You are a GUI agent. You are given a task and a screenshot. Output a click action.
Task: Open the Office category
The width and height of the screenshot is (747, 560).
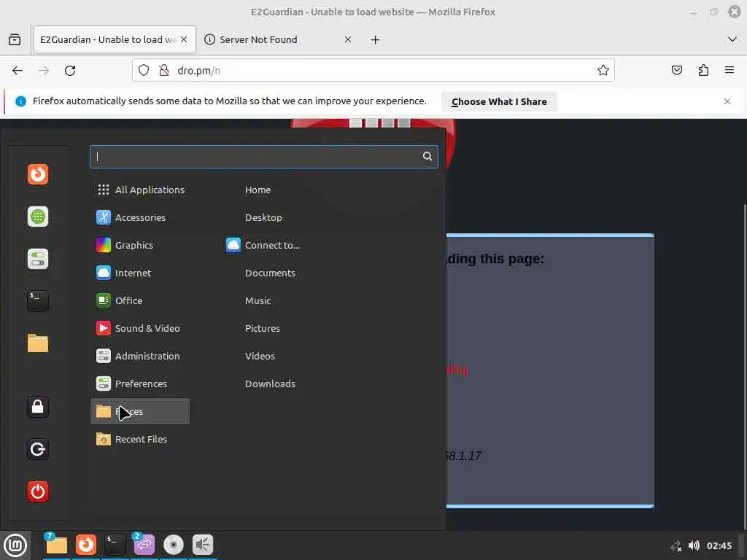pyautogui.click(x=140, y=300)
